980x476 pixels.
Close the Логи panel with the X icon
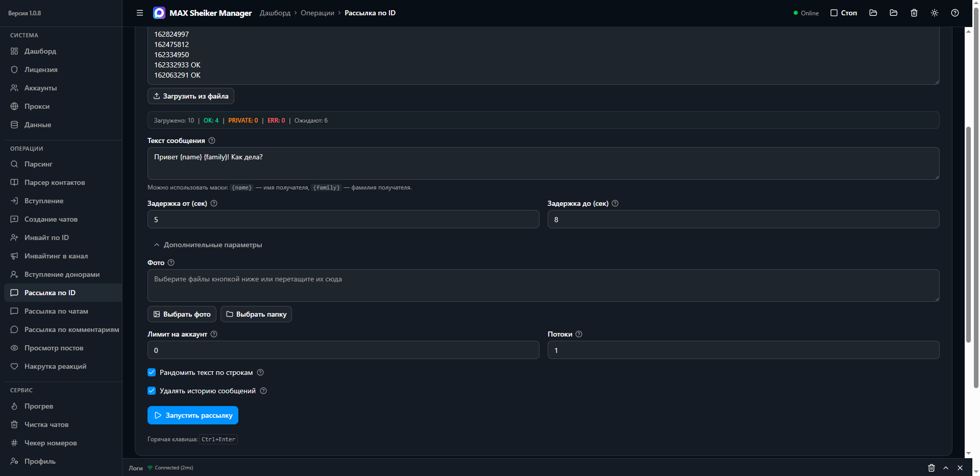[960, 468]
